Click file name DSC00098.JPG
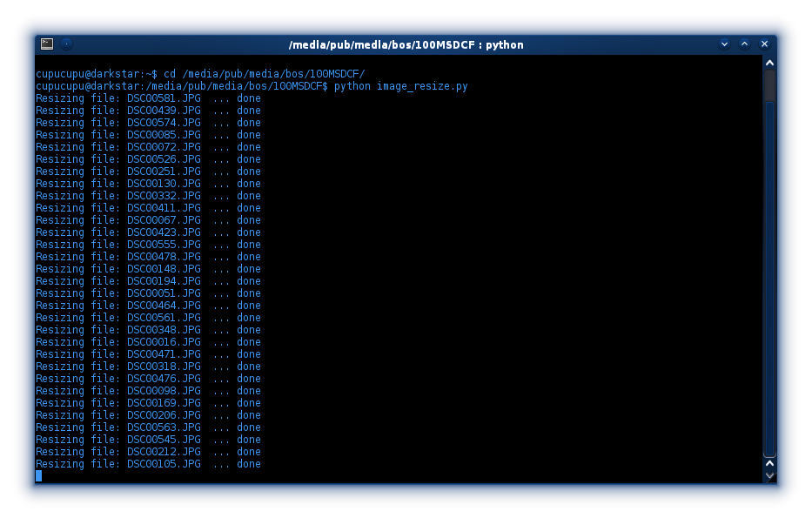Viewport: 812px width, 518px height. coord(164,391)
